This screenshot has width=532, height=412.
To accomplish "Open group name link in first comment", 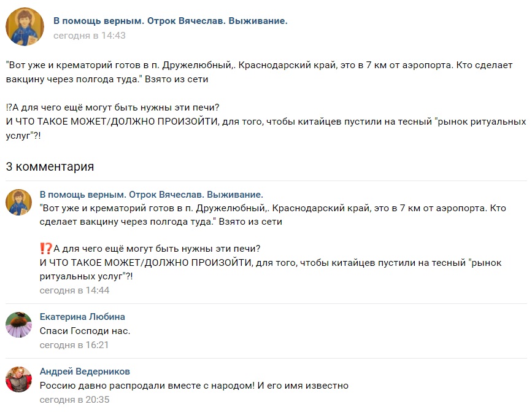I will click(152, 195).
